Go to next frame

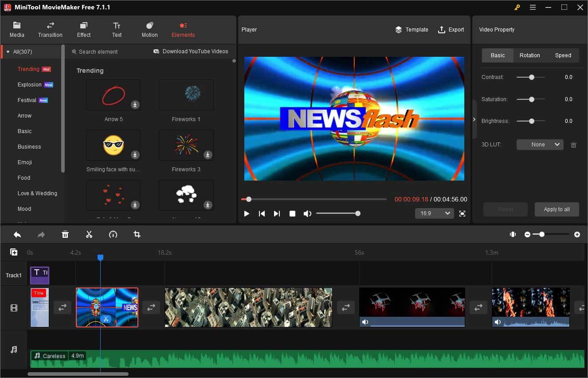(277, 213)
